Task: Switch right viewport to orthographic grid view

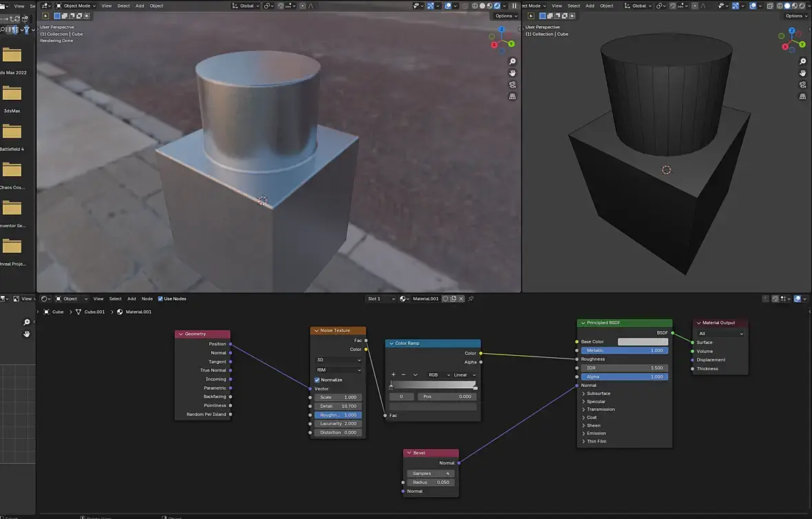Action: pos(803,97)
